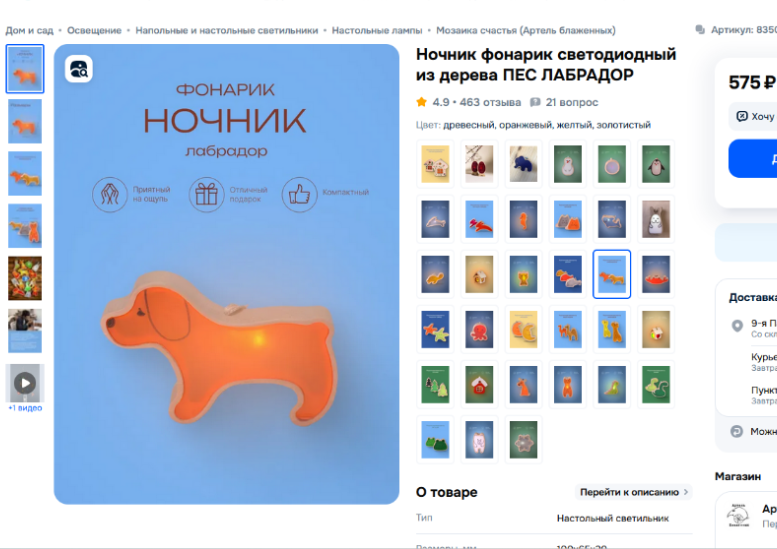Viewport: 777px width, 549px height.
Task: Select the selected labrador variant swatch
Action: [611, 274]
